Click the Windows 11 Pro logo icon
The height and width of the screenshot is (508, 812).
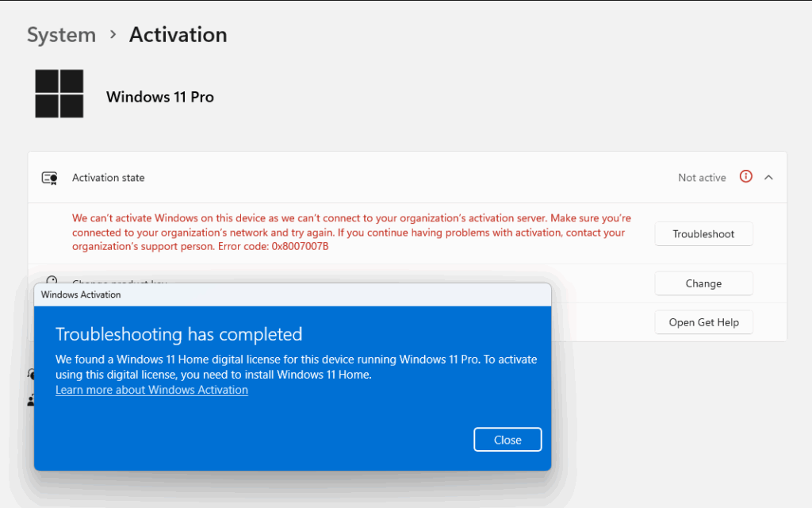59,93
